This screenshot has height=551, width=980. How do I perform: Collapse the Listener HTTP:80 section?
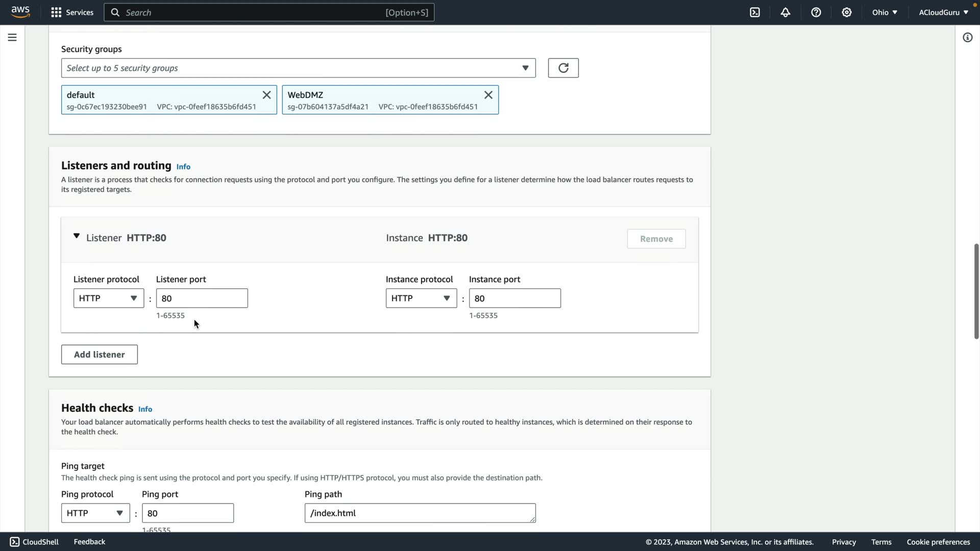pos(77,236)
